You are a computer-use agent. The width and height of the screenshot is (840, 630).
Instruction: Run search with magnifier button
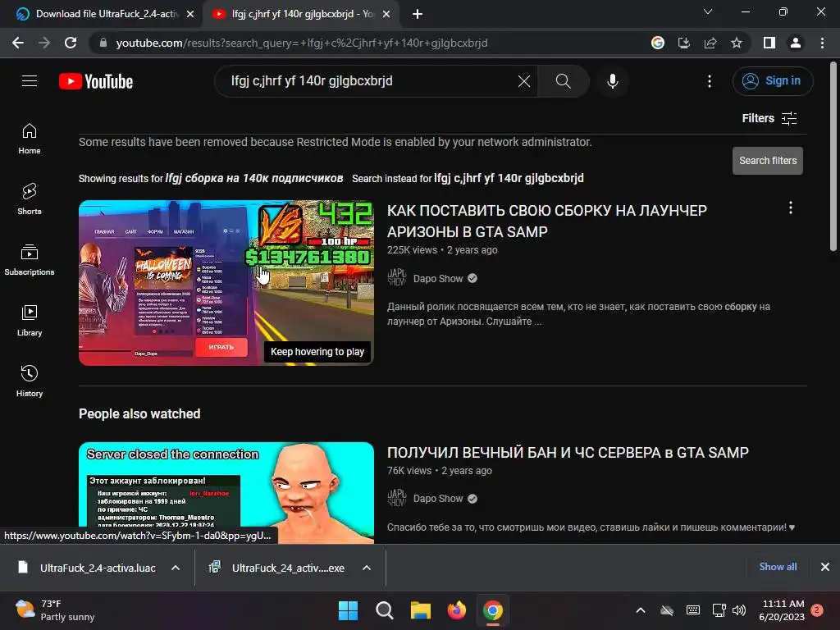563,81
